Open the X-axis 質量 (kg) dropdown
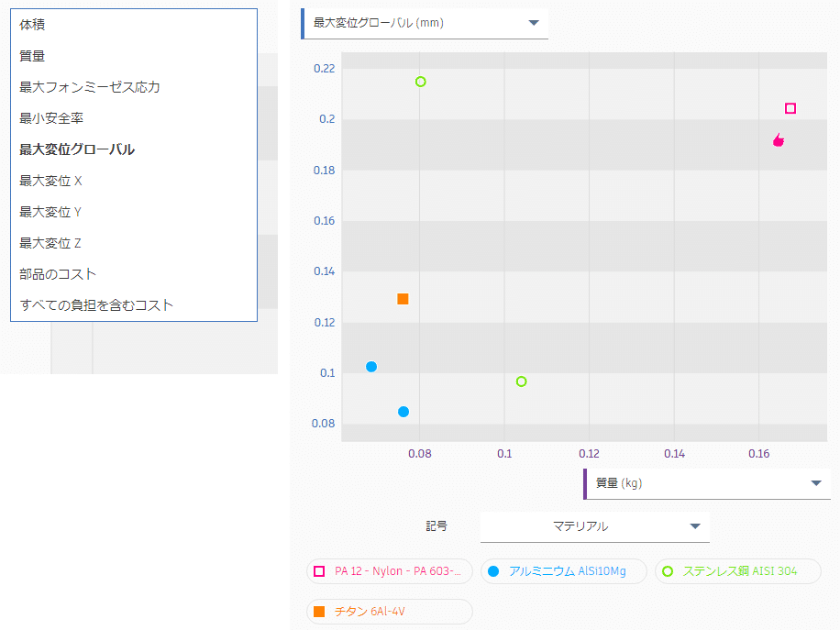 (707, 483)
